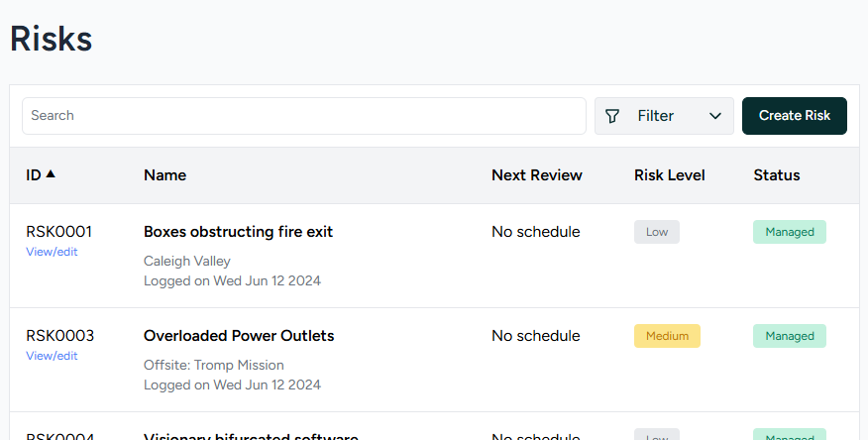Click the ID sort ascending arrow

51,174
